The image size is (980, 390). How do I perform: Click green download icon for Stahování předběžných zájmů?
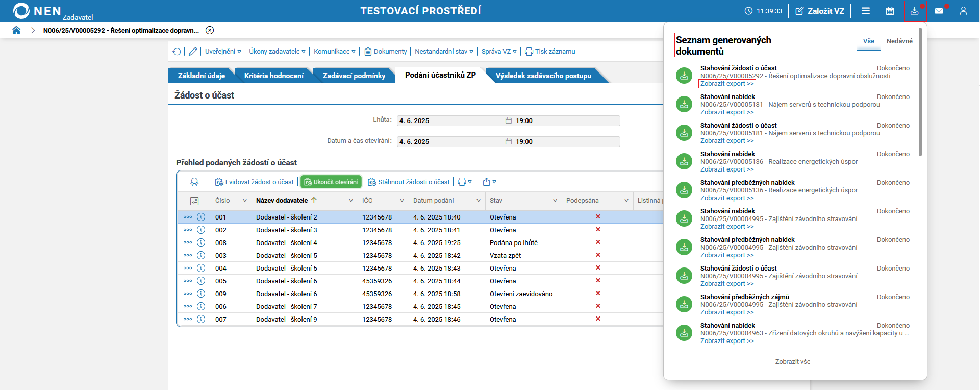(x=684, y=305)
